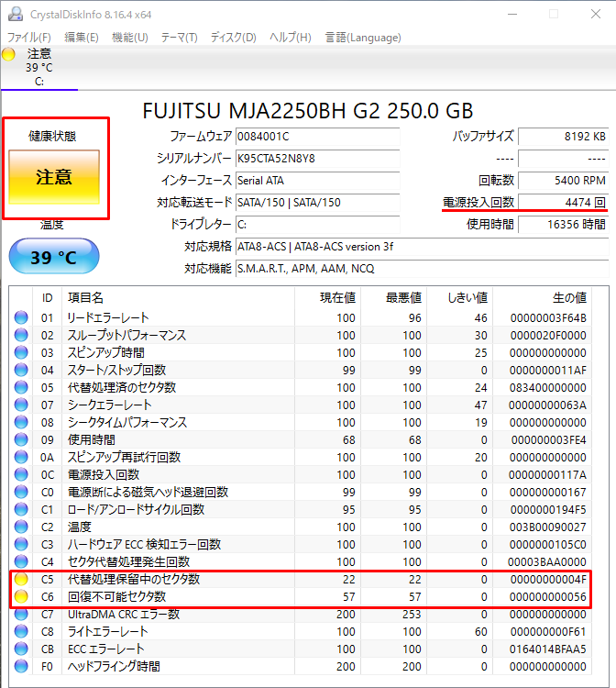Click the serial number field K95CTA52N8Y8
This screenshot has width=616, height=688.
[x=317, y=159]
